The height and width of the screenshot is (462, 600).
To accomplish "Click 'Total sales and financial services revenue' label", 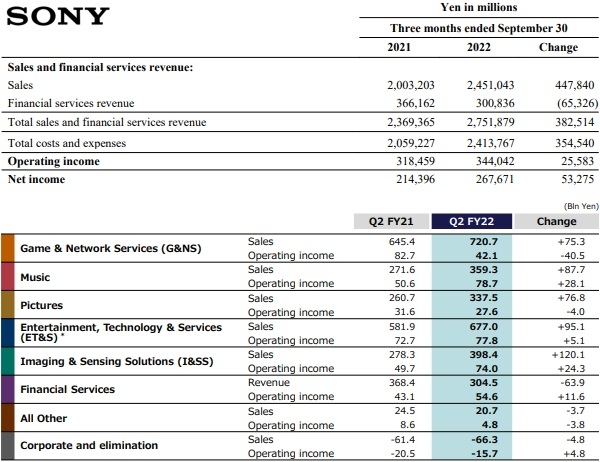I will (x=107, y=122).
